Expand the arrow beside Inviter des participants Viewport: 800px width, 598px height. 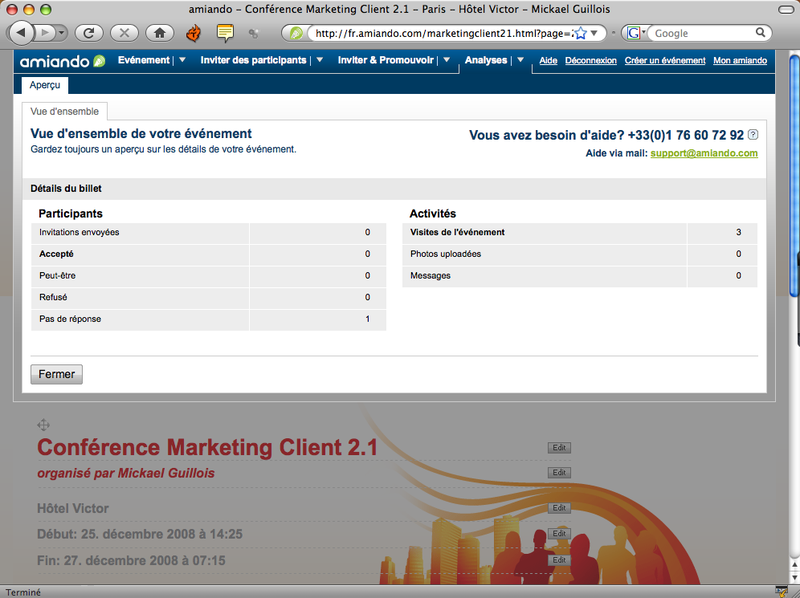point(320,60)
